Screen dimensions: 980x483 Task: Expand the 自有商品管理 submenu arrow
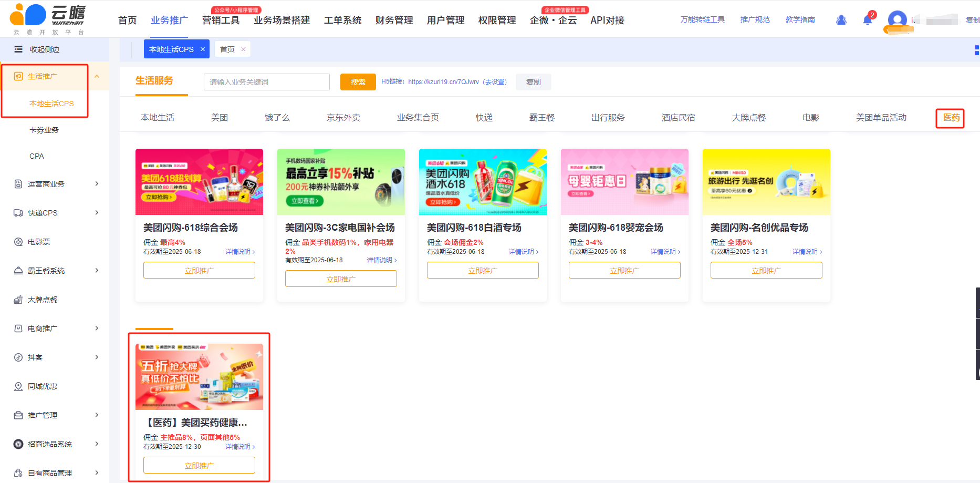(97, 472)
